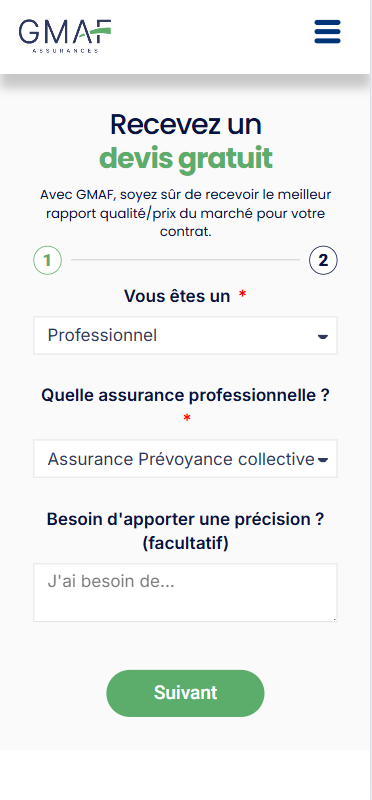
Task: Click the "Vous êtes un" field label
Action: (177, 296)
